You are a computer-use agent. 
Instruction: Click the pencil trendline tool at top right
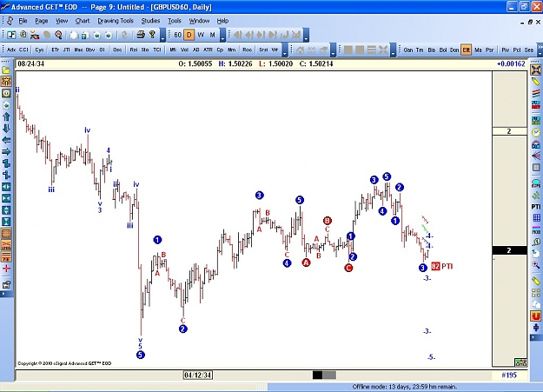tap(536, 82)
